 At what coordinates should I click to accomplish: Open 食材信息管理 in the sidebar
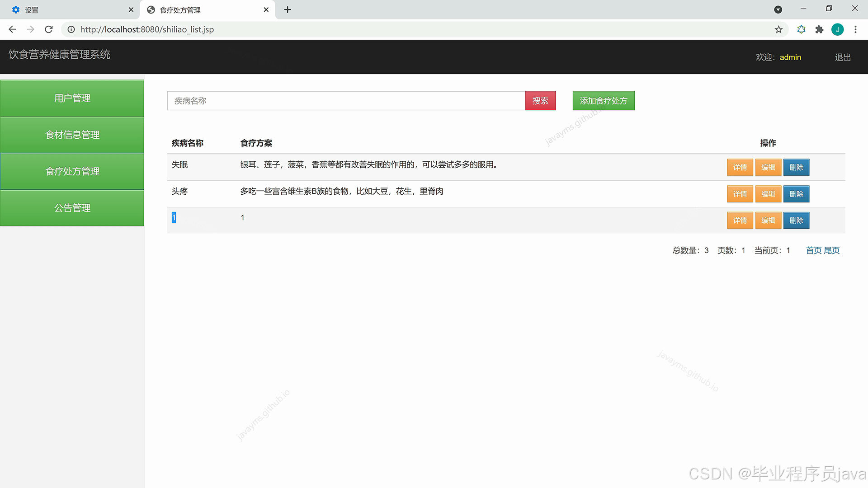tap(72, 135)
